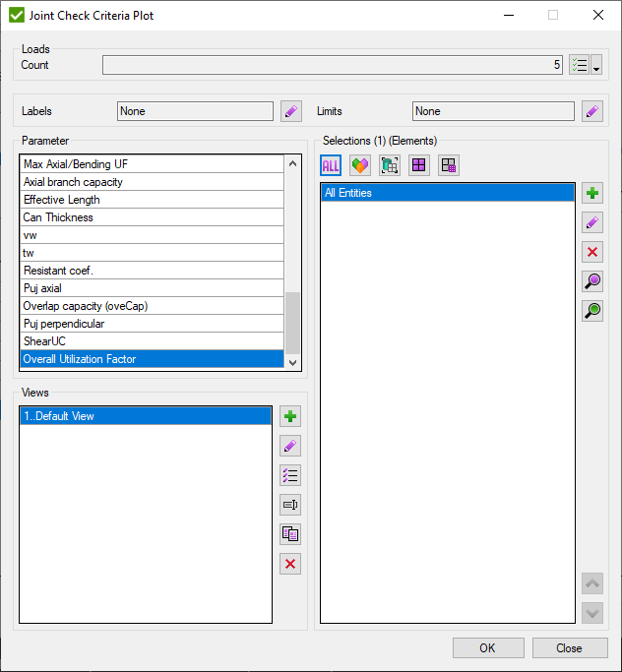Screen dimensions: 622x672
Task: Click the purple magnifier icon in Selections
Action: pos(591,282)
